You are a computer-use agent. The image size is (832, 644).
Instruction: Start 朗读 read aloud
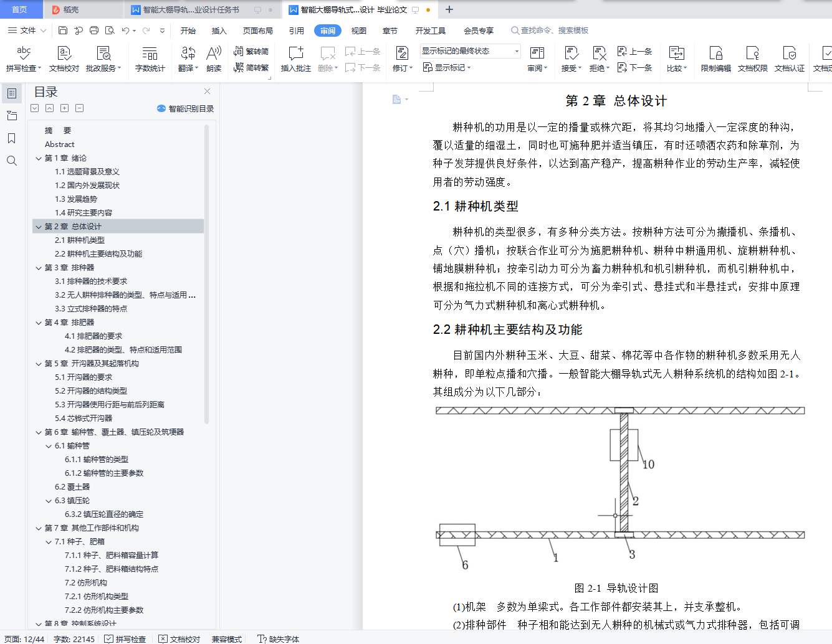pyautogui.click(x=214, y=59)
